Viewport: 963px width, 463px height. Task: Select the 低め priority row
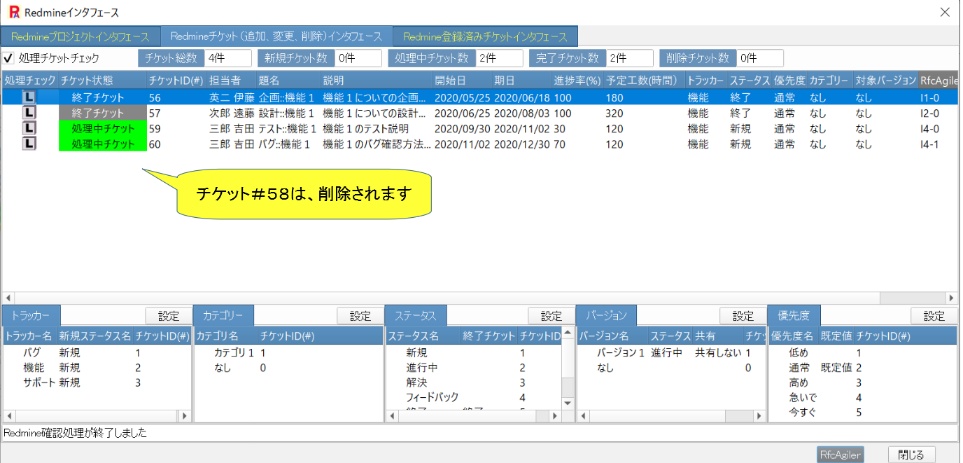pyautogui.click(x=863, y=353)
